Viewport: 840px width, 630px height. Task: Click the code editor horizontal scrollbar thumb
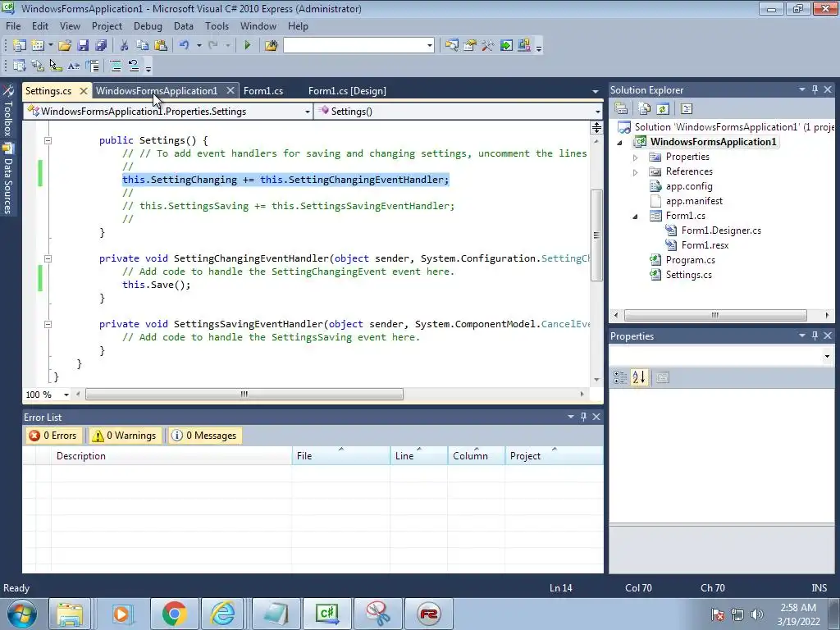[x=244, y=395]
